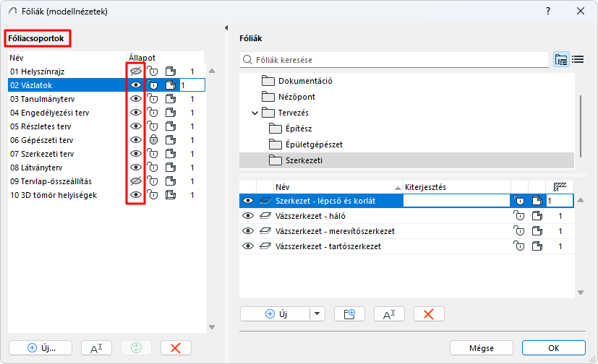Select the Építész folder

pyautogui.click(x=294, y=129)
